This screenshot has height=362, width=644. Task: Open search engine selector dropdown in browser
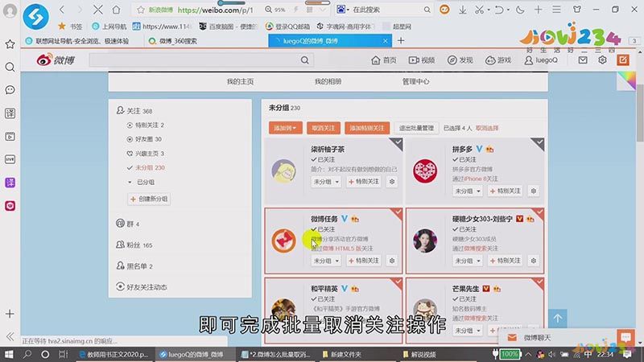[x=343, y=10]
